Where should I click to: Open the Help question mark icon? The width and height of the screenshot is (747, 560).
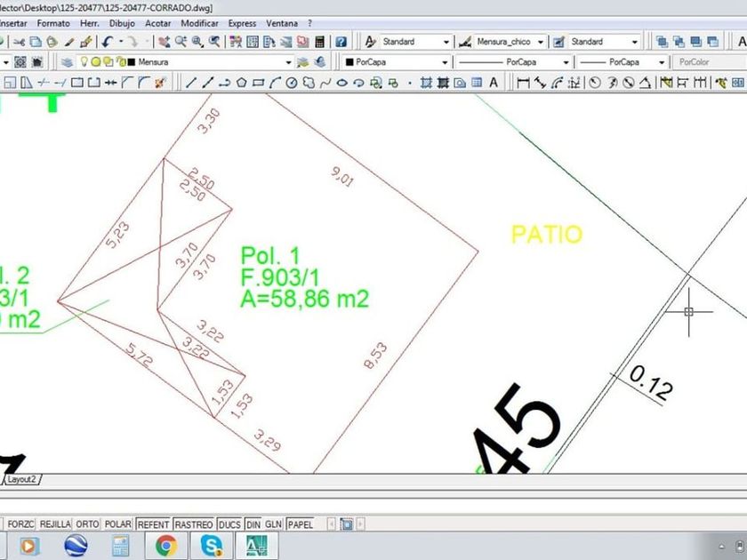341,42
